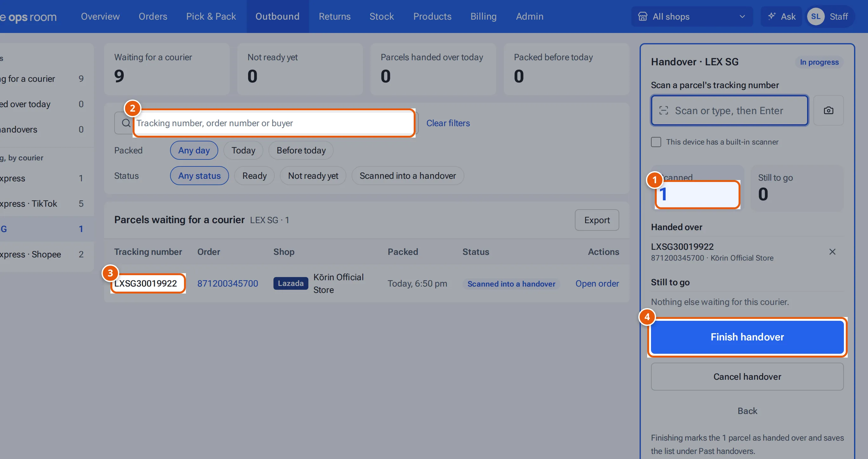The image size is (868, 459).
Task: Open the Stock tab
Action: point(381,16)
